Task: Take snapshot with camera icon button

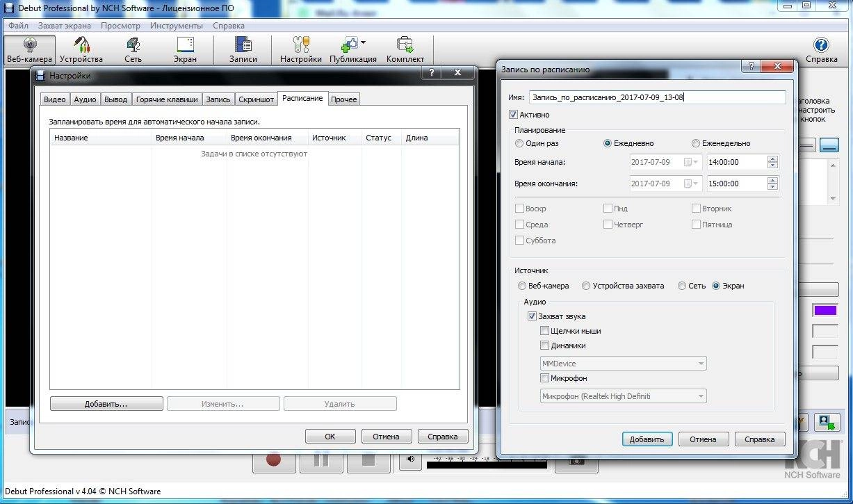Action: pyautogui.click(x=576, y=461)
